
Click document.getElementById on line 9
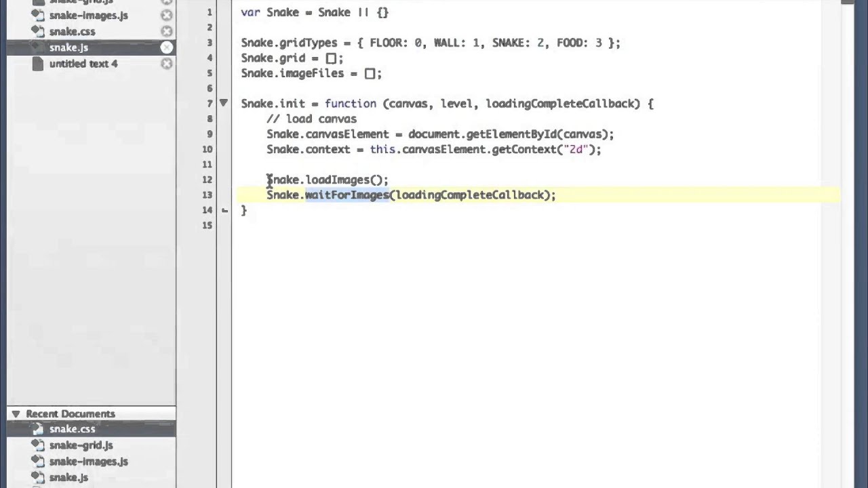[x=482, y=134]
